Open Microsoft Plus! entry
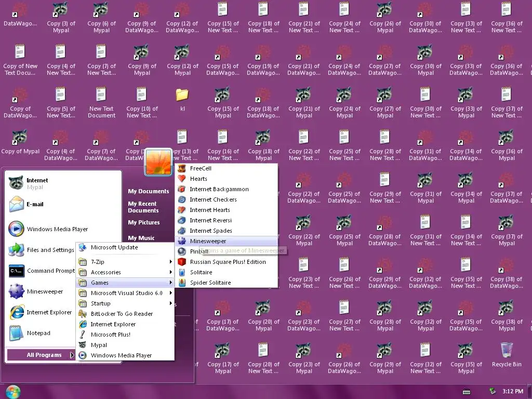 click(x=125, y=335)
